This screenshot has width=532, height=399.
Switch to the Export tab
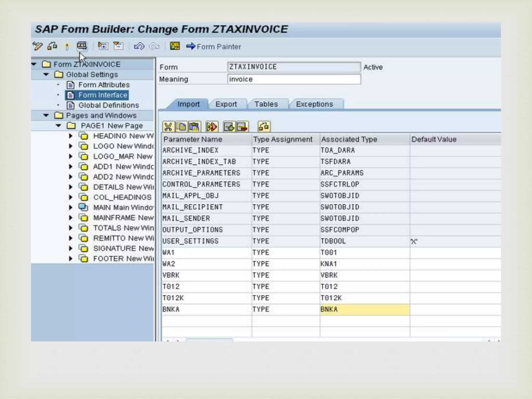226,104
